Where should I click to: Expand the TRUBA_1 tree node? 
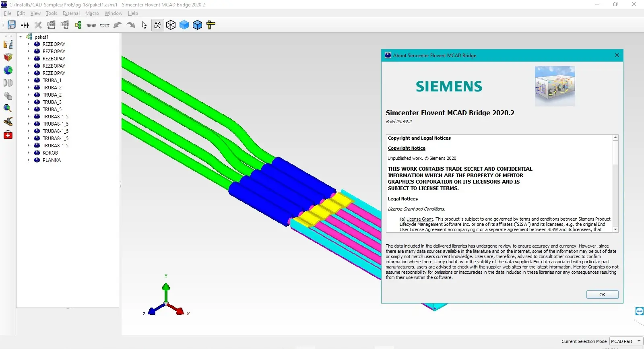[x=28, y=81]
